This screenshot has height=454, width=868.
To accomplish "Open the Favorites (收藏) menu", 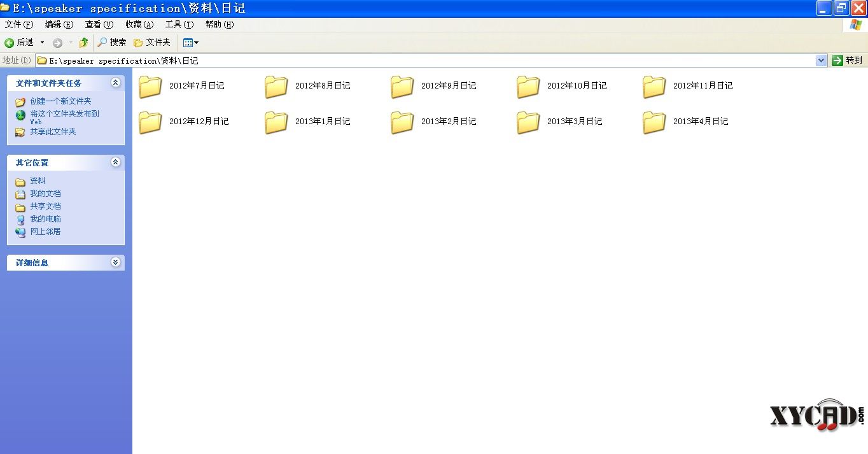I will [x=139, y=25].
